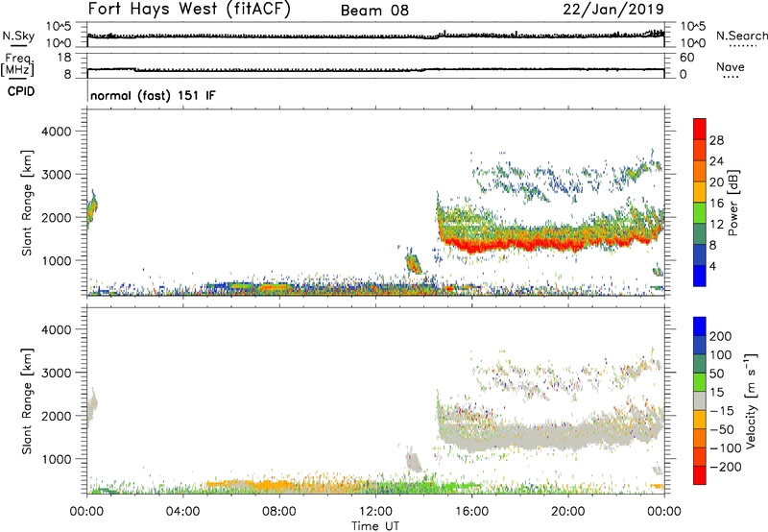This screenshot has width=768, height=532.
Task: Click the red high-power scatter band in power plot
Action: (539, 243)
